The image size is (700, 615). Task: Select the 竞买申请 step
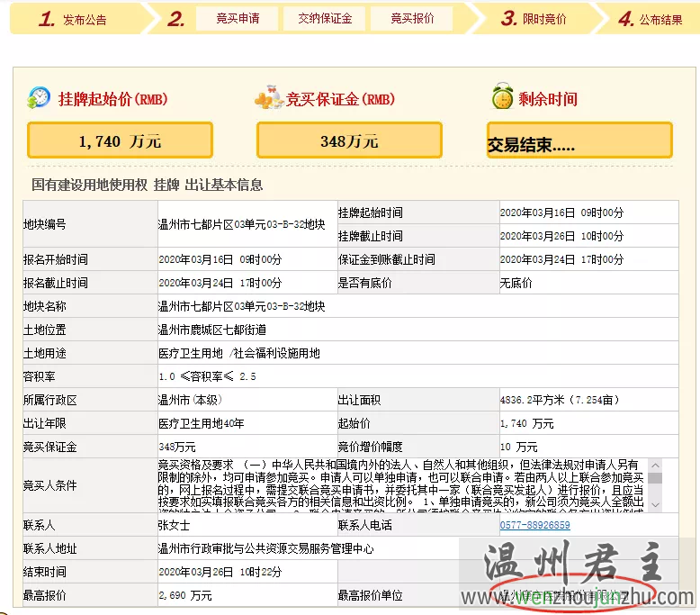coord(238,19)
